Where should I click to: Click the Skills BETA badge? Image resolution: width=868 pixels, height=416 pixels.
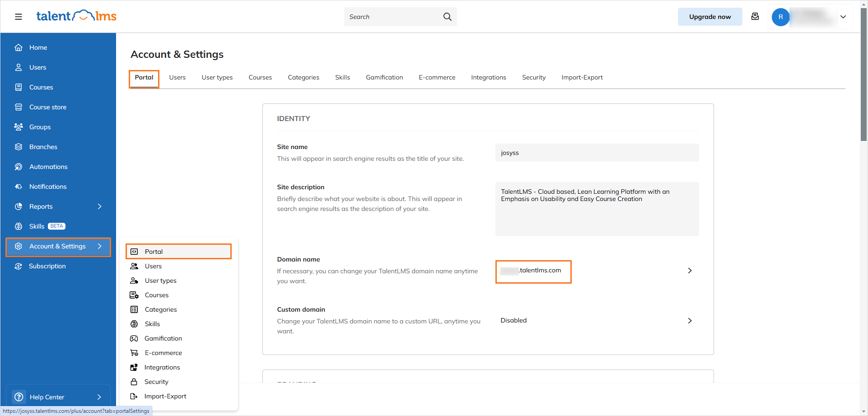pyautogui.click(x=57, y=226)
